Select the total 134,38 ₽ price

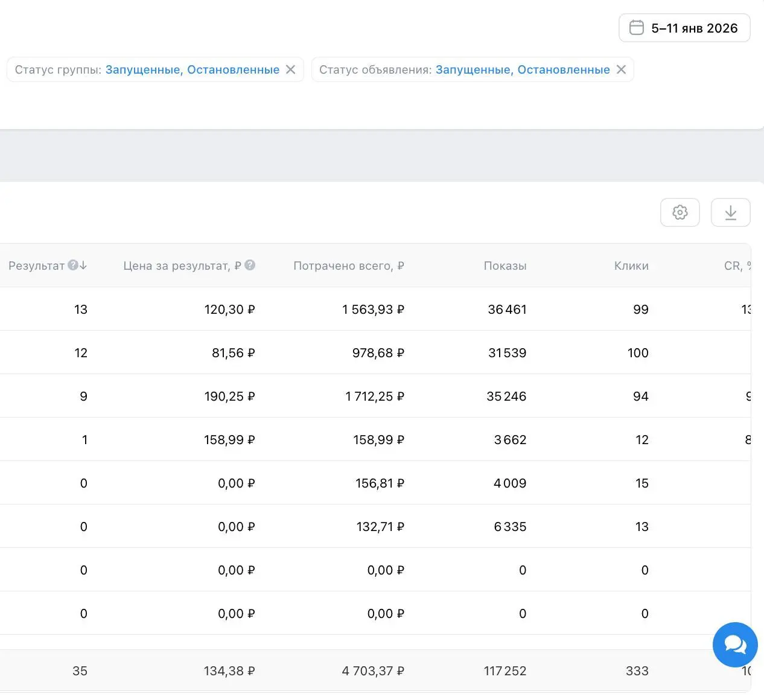229,671
